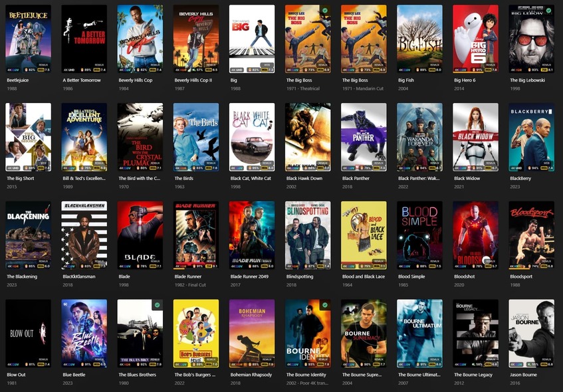The height and width of the screenshot is (392, 563).
Task: Open the Black Cat, White Cat poster
Action: coord(252,137)
